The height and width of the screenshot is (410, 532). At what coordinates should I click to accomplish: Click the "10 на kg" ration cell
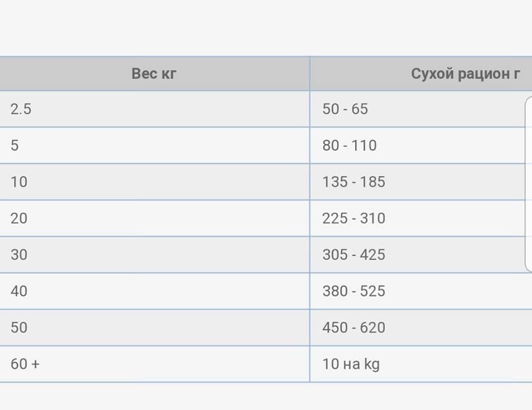[351, 365]
